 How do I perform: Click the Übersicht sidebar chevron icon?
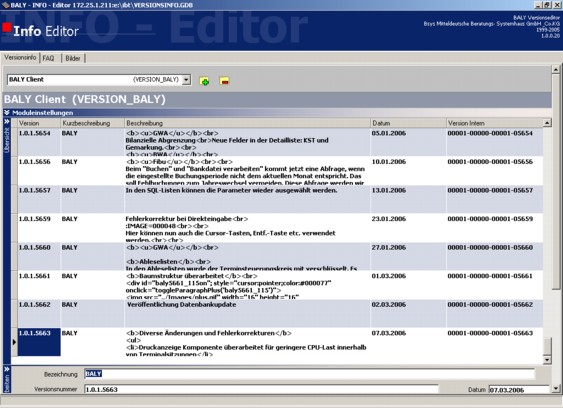pos(7,122)
